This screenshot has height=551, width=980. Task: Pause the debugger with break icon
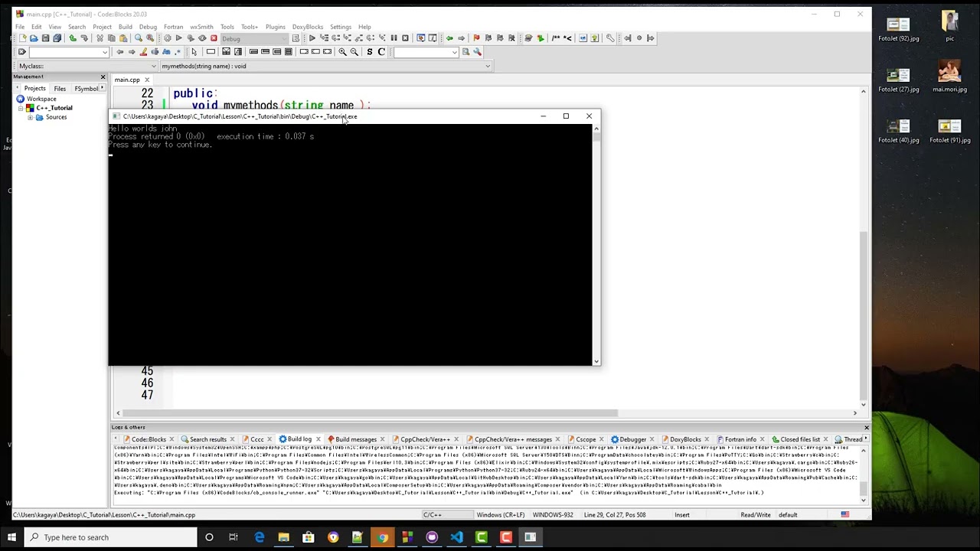(394, 38)
